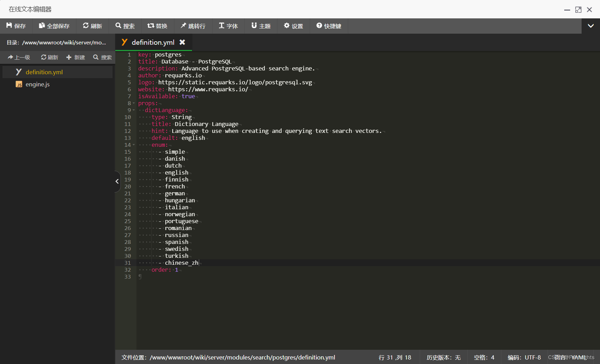Search files in the sidebar 搜索
Viewport: 600px width, 364px height.
click(x=102, y=57)
